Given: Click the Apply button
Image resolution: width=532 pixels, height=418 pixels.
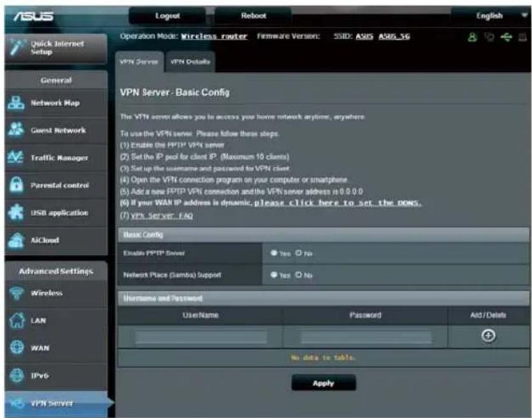Looking at the screenshot, I should [x=324, y=383].
